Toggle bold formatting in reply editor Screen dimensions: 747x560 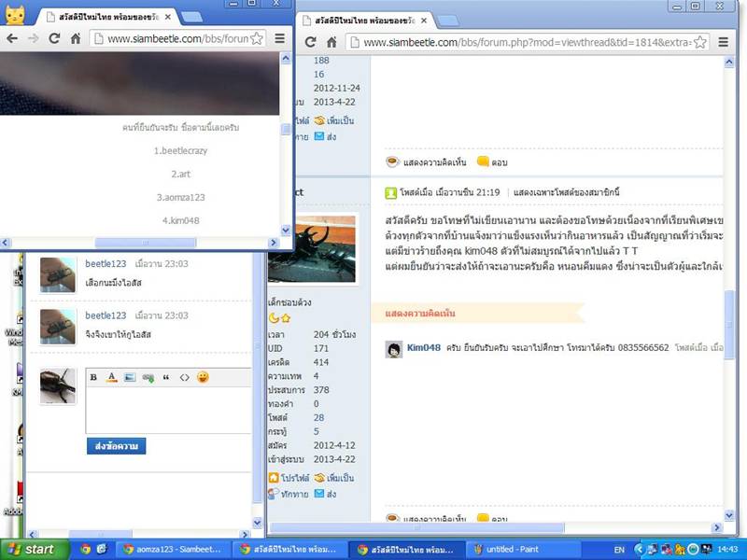(x=94, y=377)
